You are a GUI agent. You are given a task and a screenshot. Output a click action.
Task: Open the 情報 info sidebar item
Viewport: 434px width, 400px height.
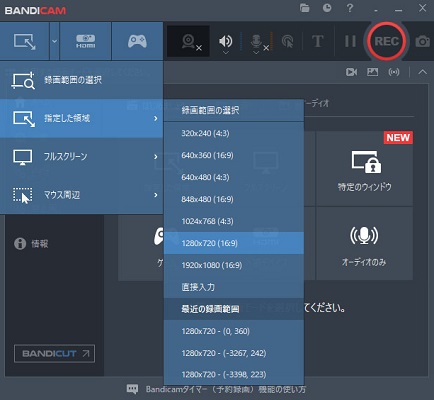31,244
